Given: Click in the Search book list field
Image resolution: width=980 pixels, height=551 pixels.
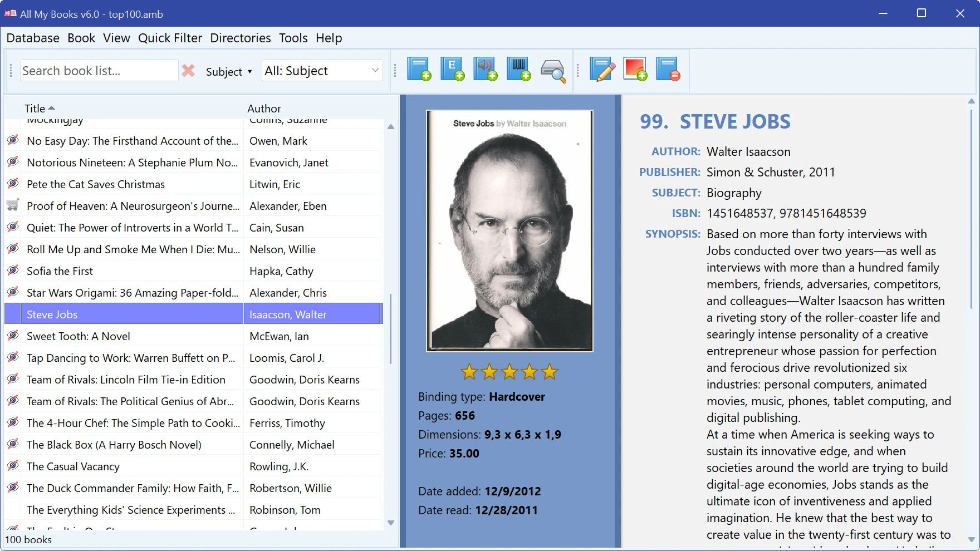Looking at the screenshot, I should [99, 71].
